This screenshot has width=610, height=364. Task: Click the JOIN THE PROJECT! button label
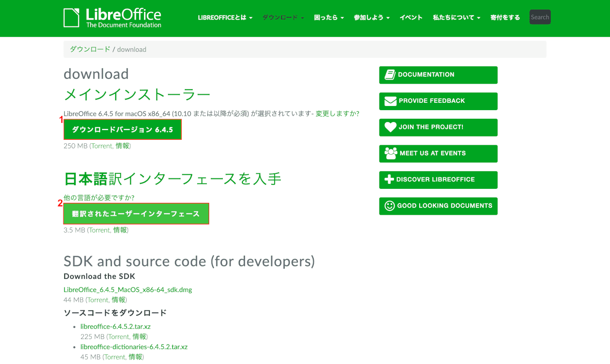(x=431, y=127)
